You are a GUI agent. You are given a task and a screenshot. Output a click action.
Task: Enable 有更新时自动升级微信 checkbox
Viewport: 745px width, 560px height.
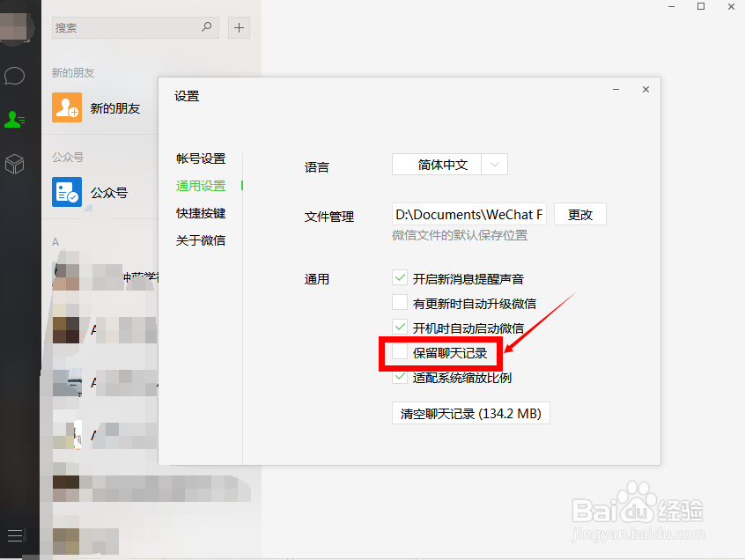coord(399,302)
